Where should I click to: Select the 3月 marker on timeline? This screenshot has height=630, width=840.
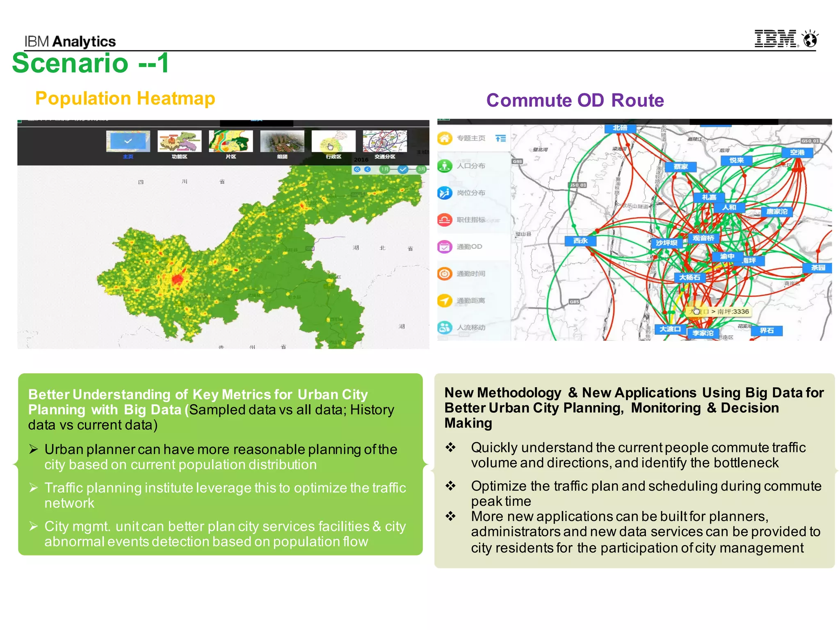(421, 169)
